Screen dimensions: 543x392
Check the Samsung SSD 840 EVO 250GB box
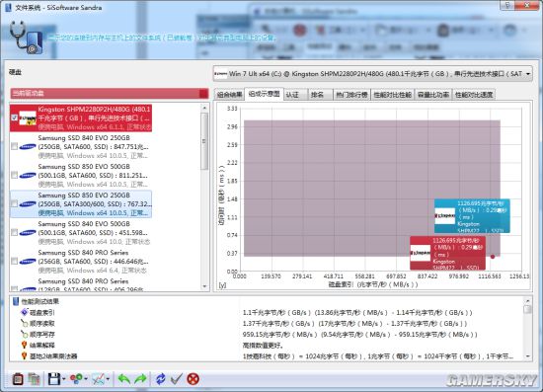pos(14,146)
